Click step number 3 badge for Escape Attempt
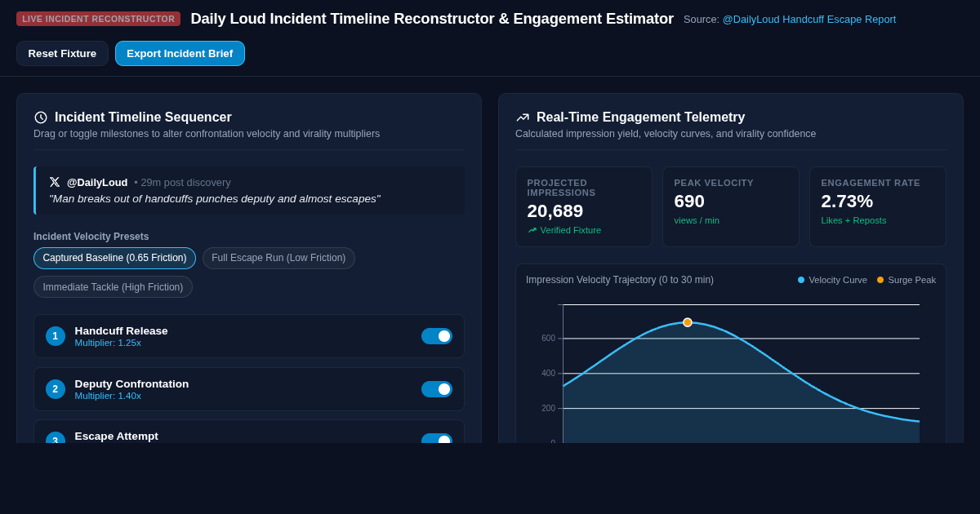This screenshot has width=980, height=514. click(x=56, y=437)
